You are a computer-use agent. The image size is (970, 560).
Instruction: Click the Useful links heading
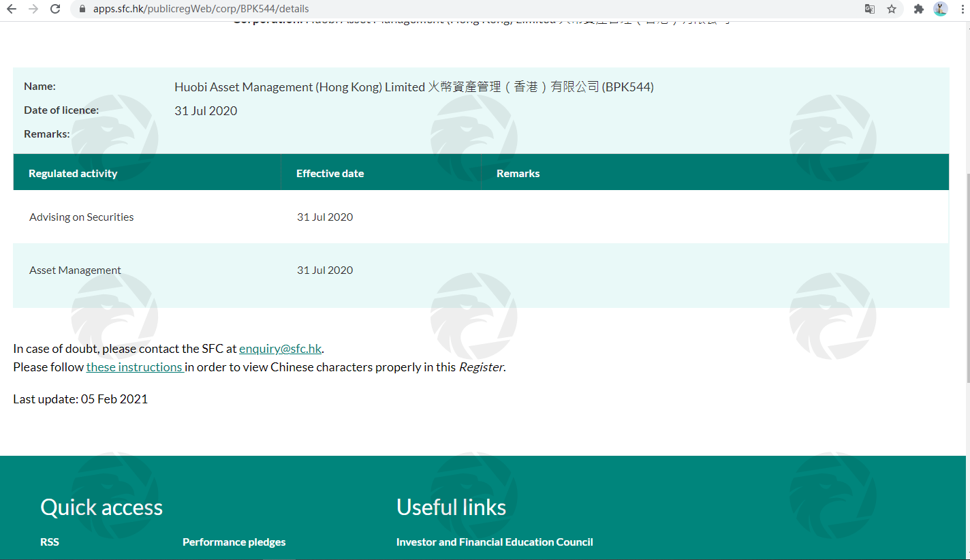click(451, 507)
